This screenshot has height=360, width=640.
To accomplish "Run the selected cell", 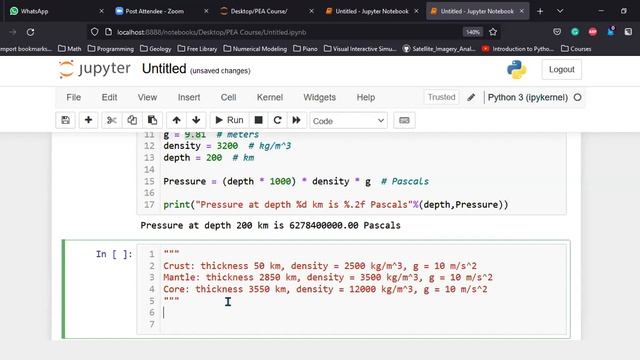I will 229,120.
